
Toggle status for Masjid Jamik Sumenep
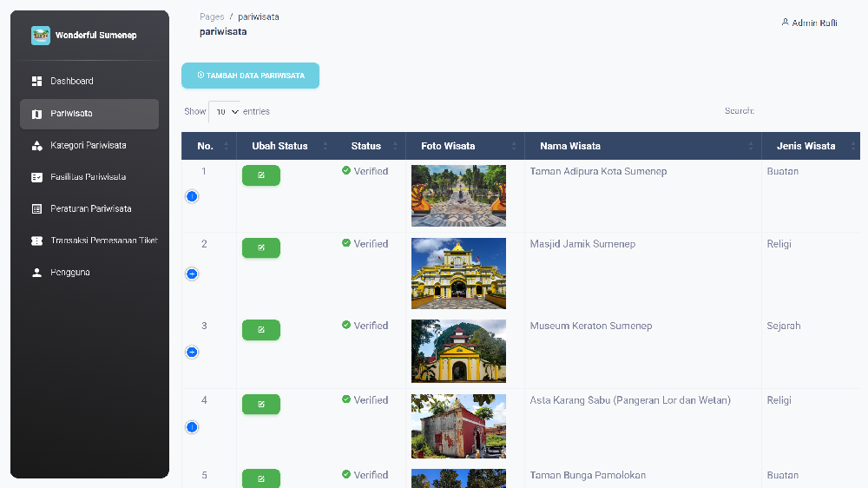point(260,248)
